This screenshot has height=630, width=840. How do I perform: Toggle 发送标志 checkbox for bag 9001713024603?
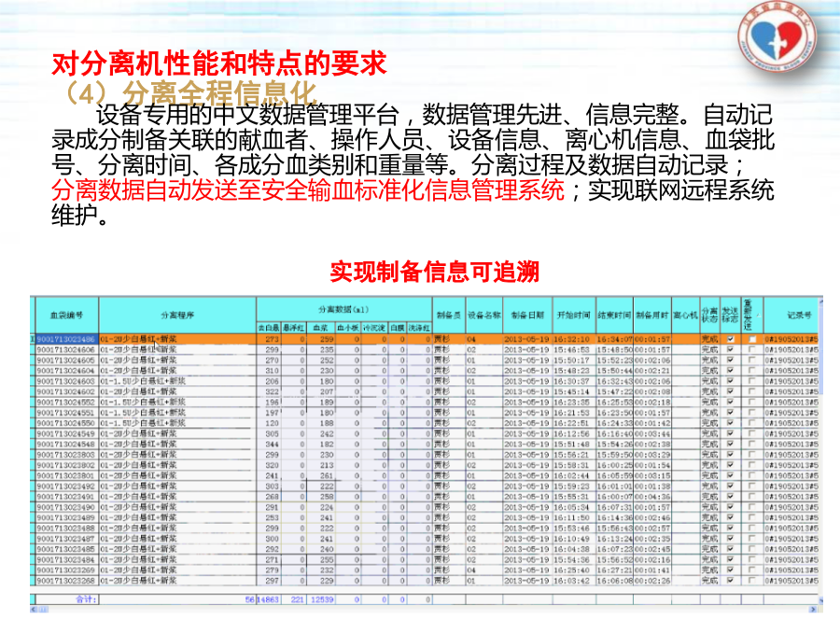[730, 381]
